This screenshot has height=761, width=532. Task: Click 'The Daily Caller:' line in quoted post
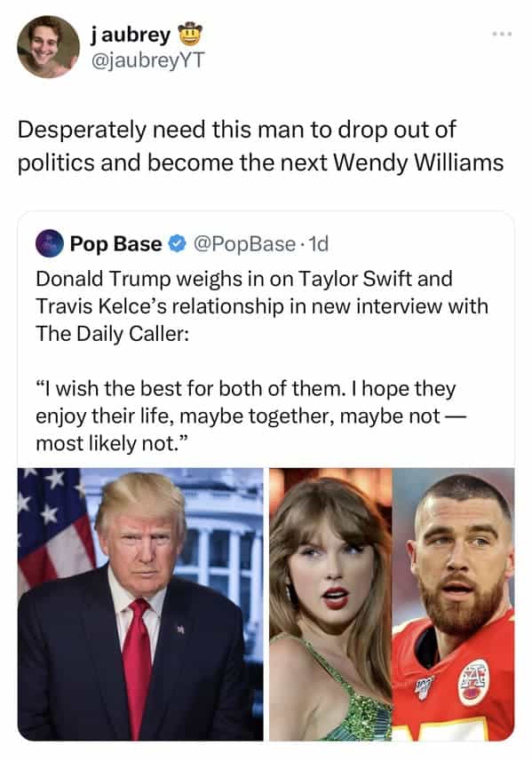point(112,334)
